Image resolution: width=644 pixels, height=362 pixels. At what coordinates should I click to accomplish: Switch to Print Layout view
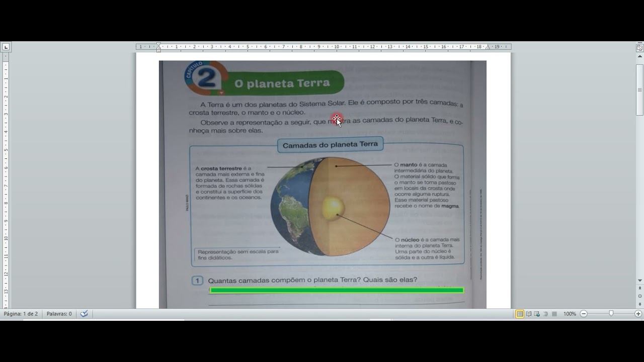[520, 314]
